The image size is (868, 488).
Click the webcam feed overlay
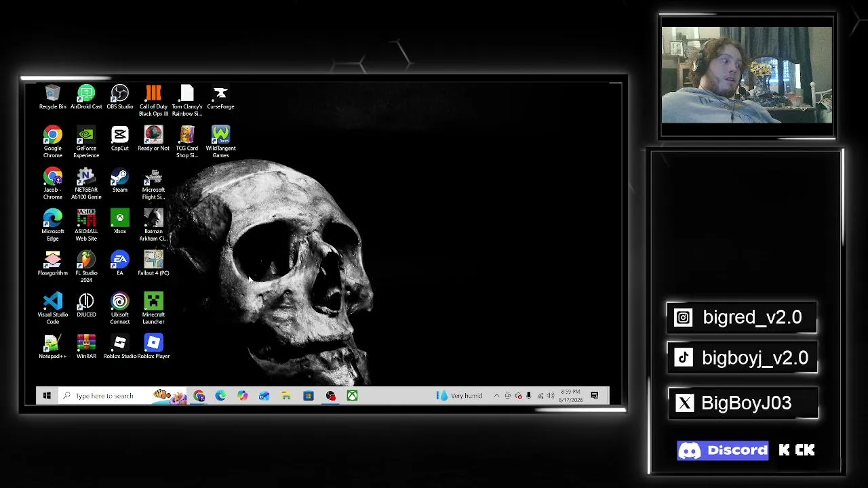point(747,75)
